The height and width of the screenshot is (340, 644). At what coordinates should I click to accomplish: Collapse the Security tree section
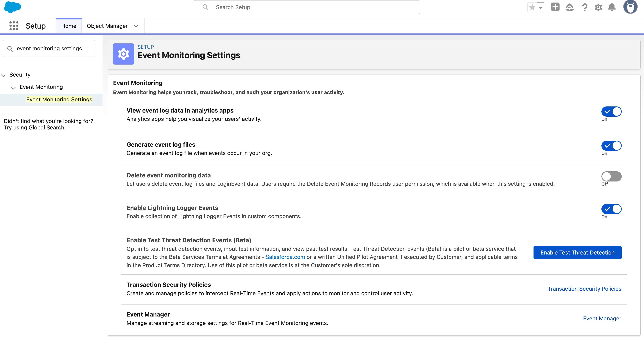click(4, 75)
